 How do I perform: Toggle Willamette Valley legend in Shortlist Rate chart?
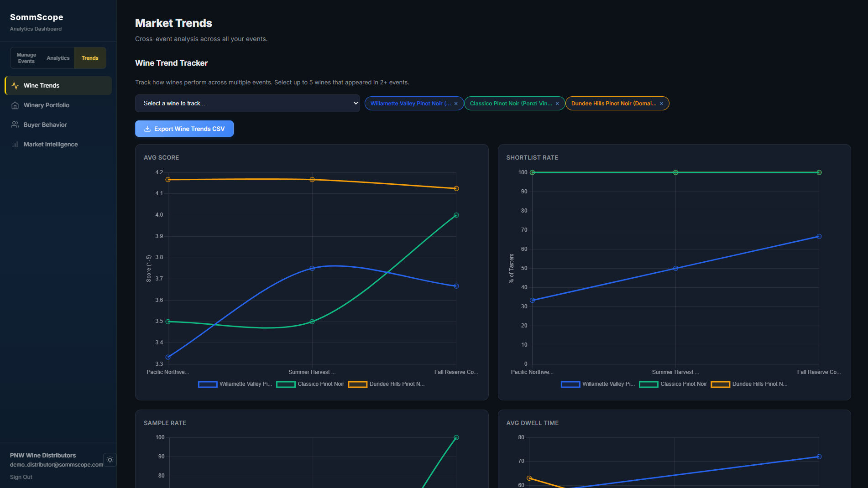click(598, 384)
